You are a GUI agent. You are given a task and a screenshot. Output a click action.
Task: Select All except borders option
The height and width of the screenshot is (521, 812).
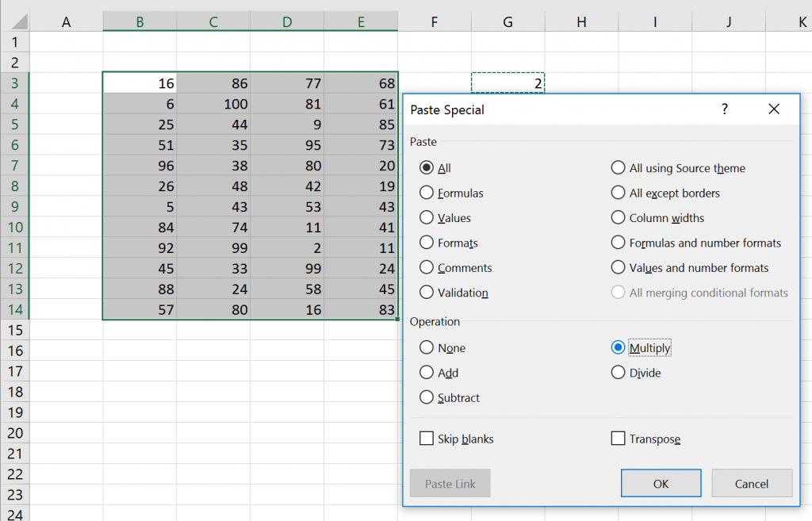(618, 193)
